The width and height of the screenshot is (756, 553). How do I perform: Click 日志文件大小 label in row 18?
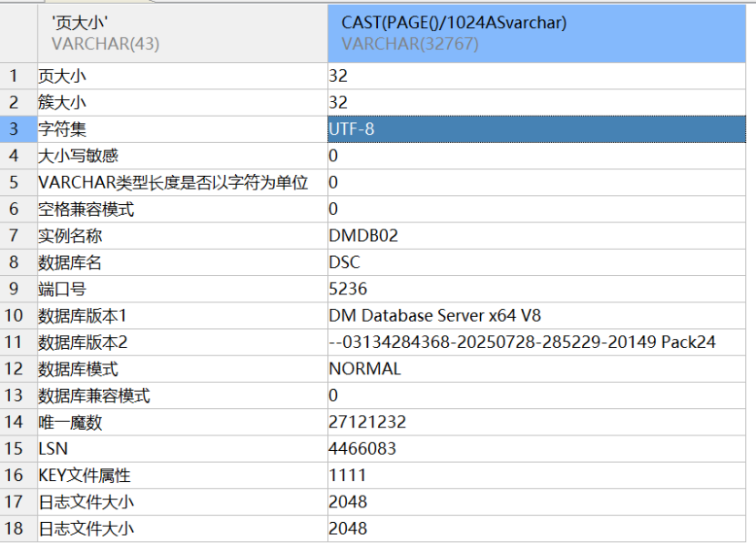click(x=183, y=528)
